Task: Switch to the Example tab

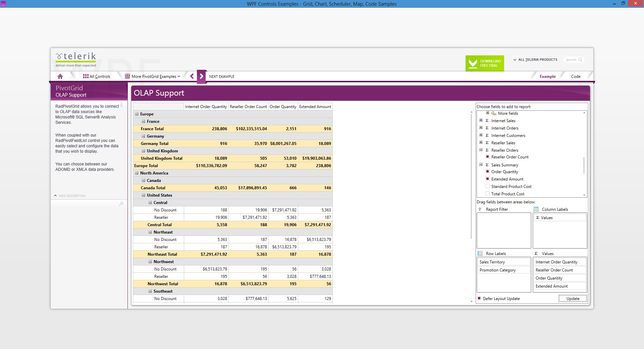Action: pyautogui.click(x=547, y=77)
